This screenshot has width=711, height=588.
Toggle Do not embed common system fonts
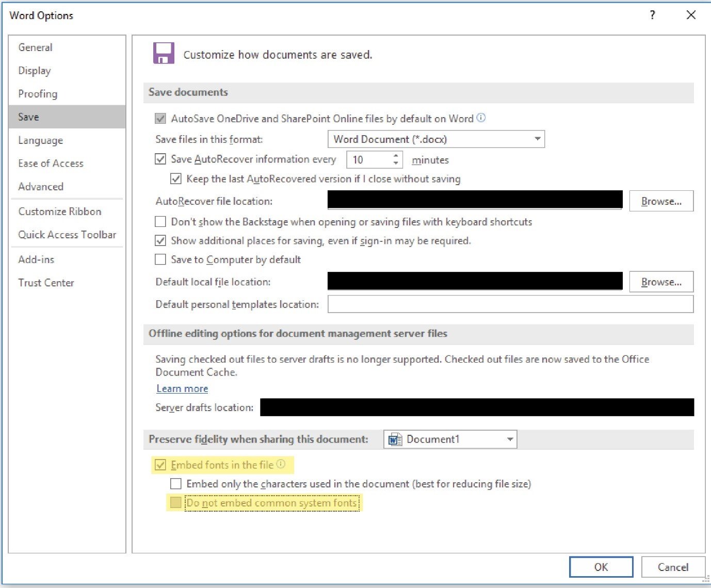pyautogui.click(x=175, y=502)
